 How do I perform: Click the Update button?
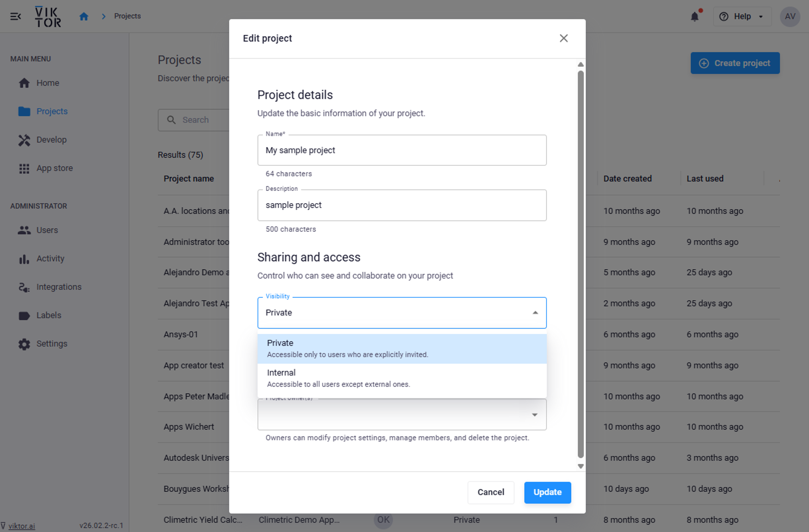point(547,492)
